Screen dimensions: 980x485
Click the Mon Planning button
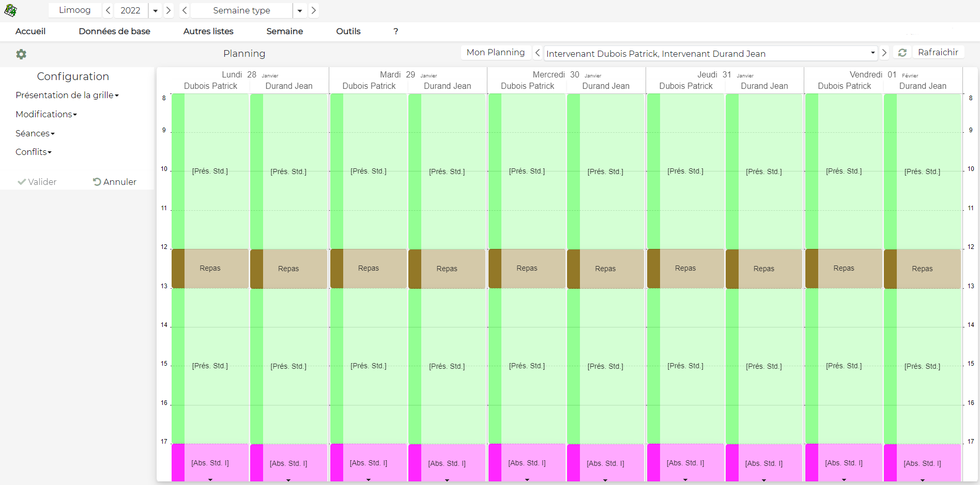tap(495, 52)
